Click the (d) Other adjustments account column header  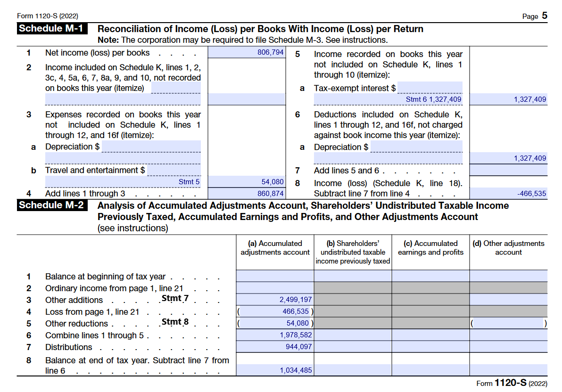[508, 248]
